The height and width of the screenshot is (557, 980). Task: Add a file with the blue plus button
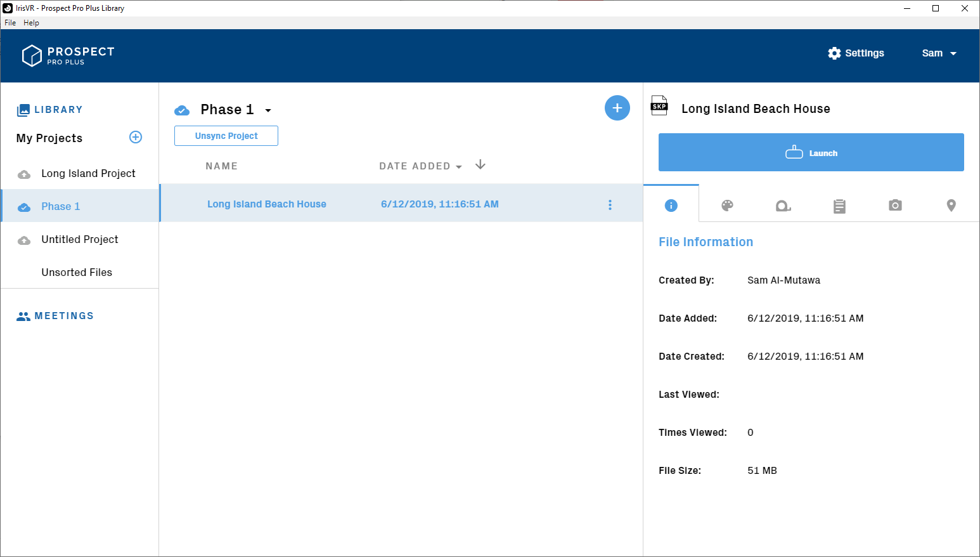(x=617, y=108)
